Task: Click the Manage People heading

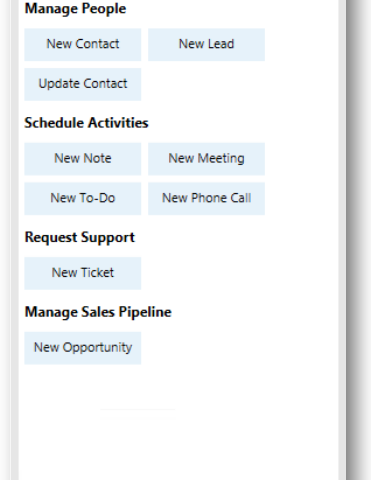Action: tap(75, 9)
